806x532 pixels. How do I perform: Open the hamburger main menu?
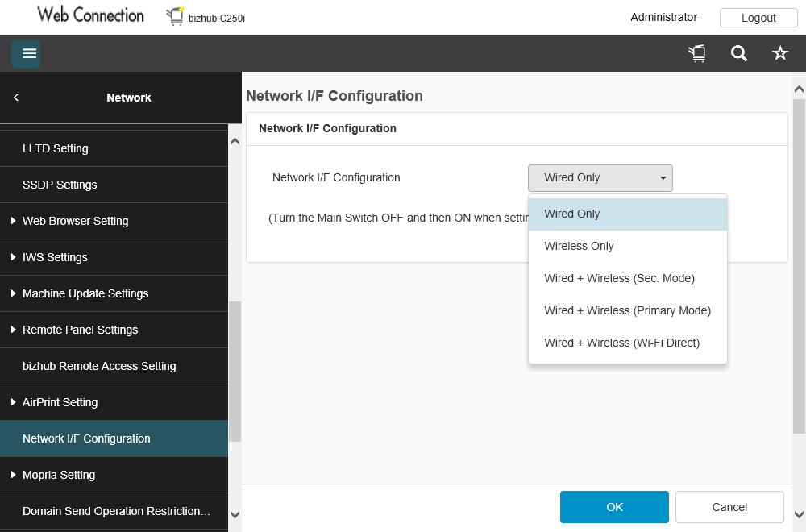click(27, 54)
